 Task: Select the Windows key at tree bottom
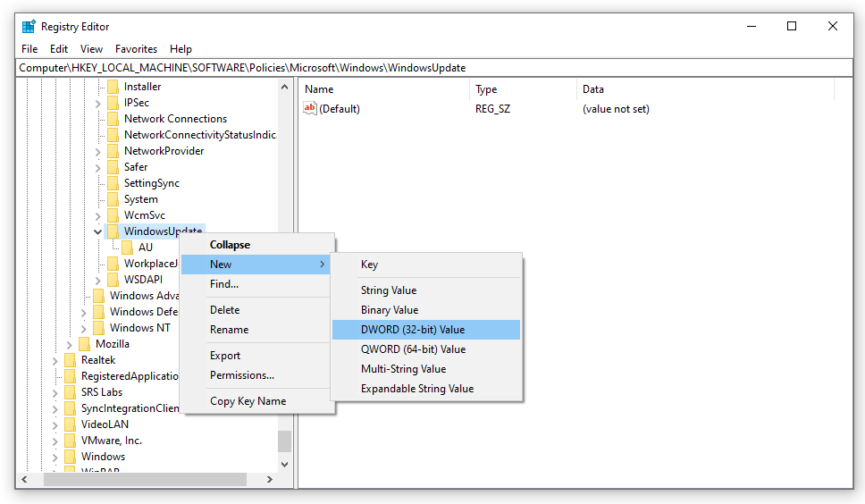103,457
